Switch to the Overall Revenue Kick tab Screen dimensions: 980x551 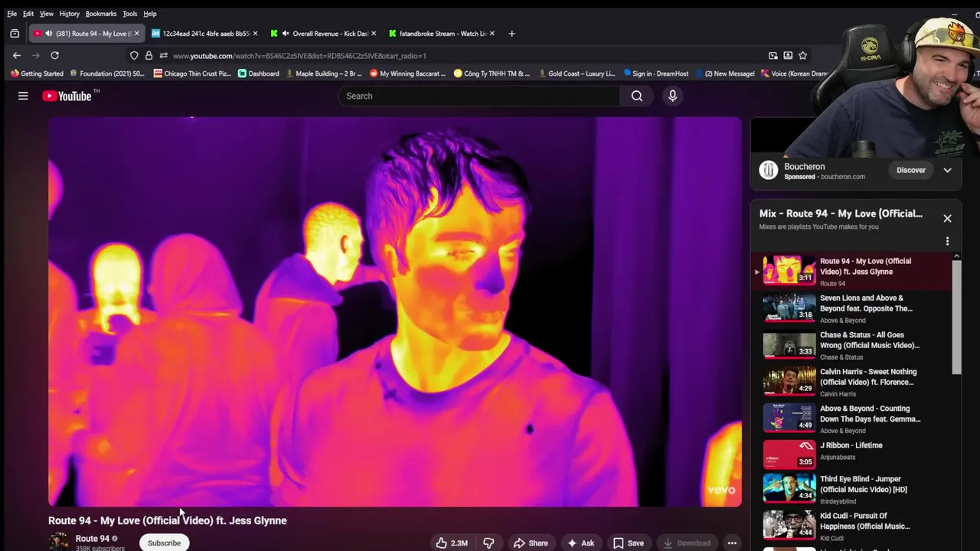[322, 34]
